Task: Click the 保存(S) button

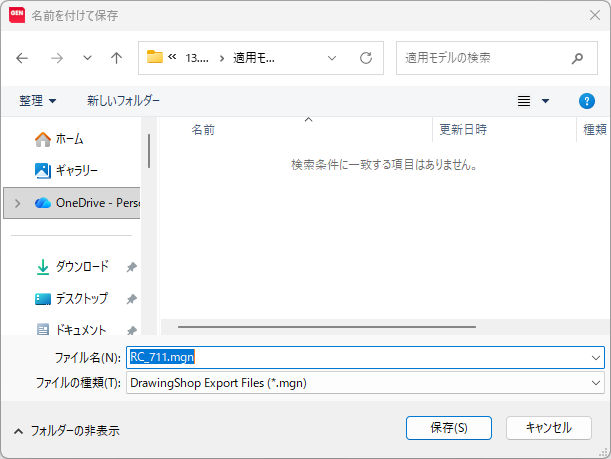Action: tap(449, 428)
